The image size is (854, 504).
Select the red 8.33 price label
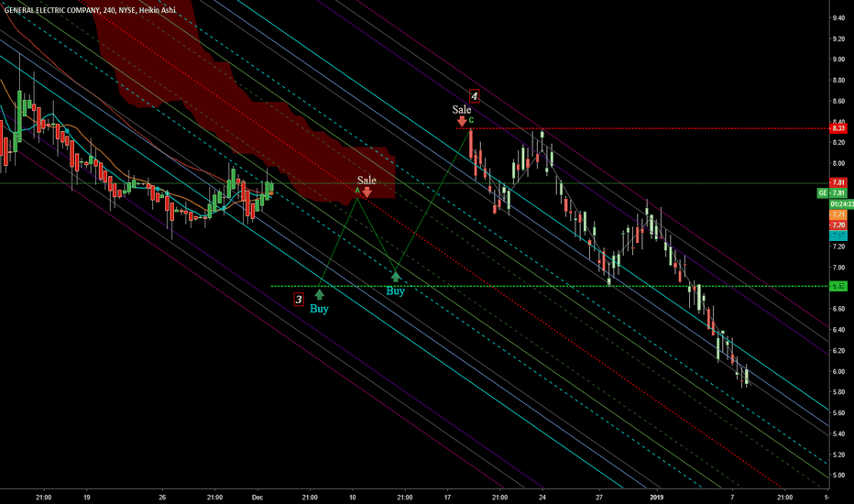[x=838, y=128]
